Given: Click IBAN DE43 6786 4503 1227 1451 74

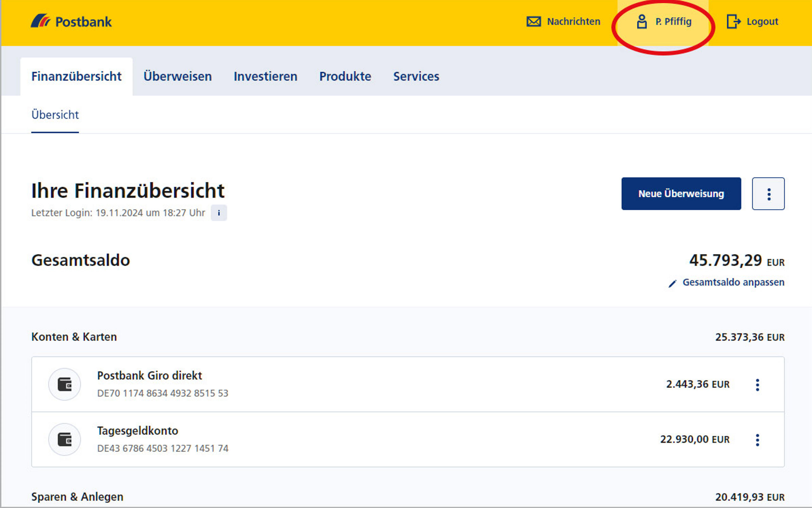Looking at the screenshot, I should (x=163, y=448).
